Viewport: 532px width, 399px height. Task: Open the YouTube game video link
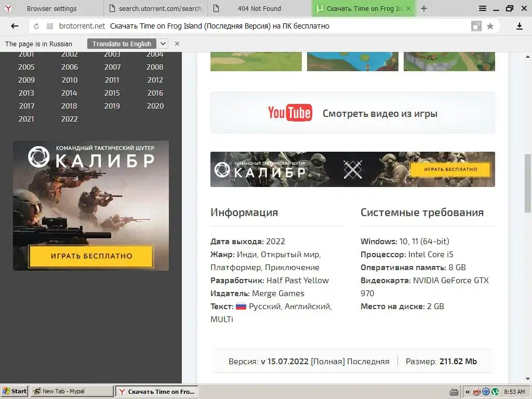pos(353,113)
